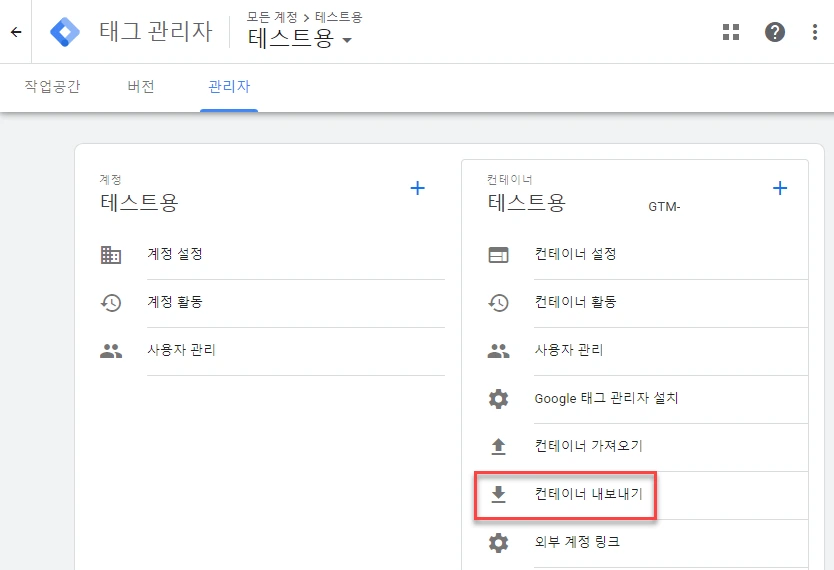This screenshot has width=834, height=570.
Task: Open account 사용자 관리 beneath 계정 활동
Action: pyautogui.click(x=181, y=350)
